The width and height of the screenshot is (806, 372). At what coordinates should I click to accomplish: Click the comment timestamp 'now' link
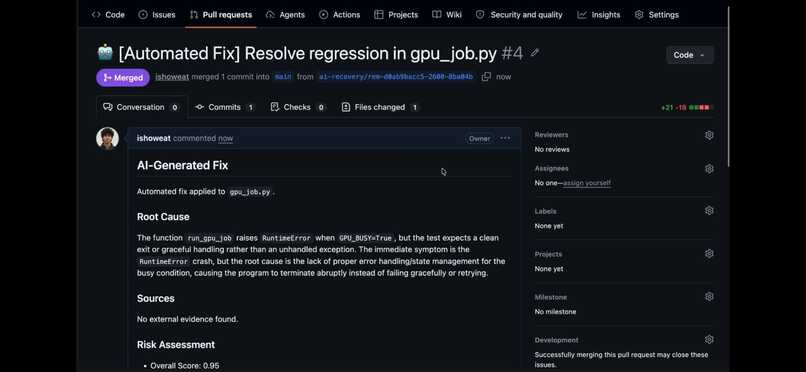click(225, 138)
